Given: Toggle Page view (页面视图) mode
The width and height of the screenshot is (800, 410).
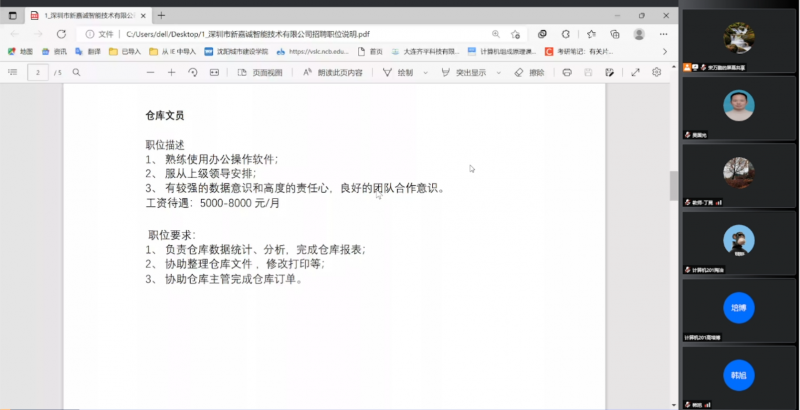Looking at the screenshot, I should coord(260,72).
